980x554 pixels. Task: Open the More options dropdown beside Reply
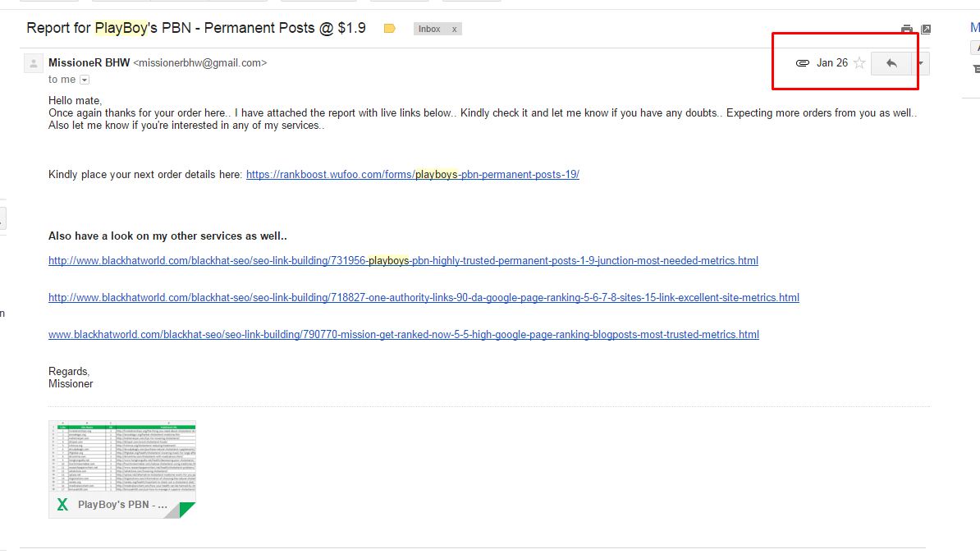(921, 63)
